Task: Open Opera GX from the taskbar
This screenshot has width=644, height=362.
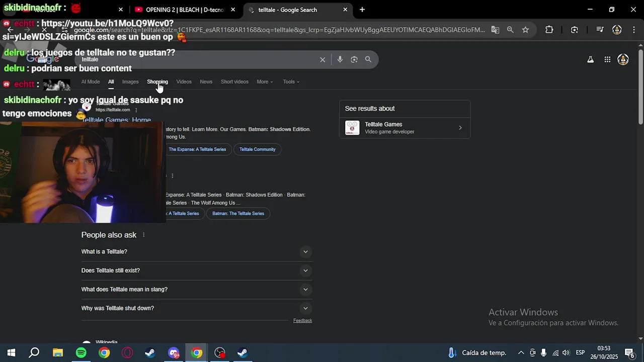Action: [x=127, y=353]
